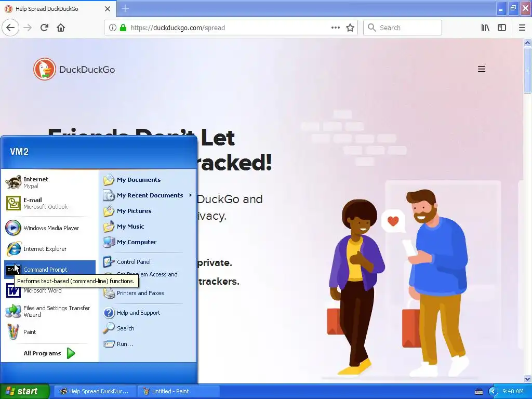Click the browser Search box

[403, 28]
